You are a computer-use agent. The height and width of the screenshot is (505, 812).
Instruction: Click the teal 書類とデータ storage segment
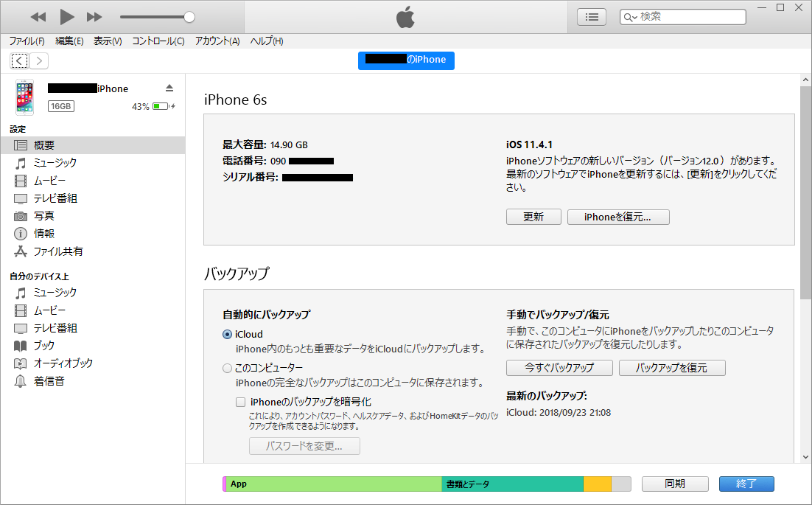pyautogui.click(x=512, y=484)
